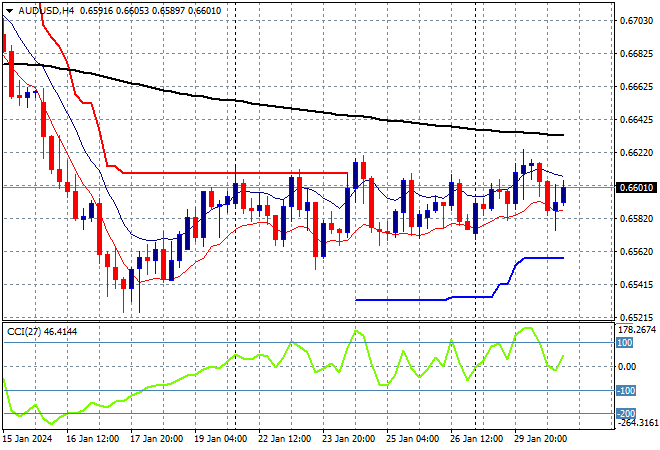Open the chart menu triangle beside AUDUSD,H4

(9, 11)
